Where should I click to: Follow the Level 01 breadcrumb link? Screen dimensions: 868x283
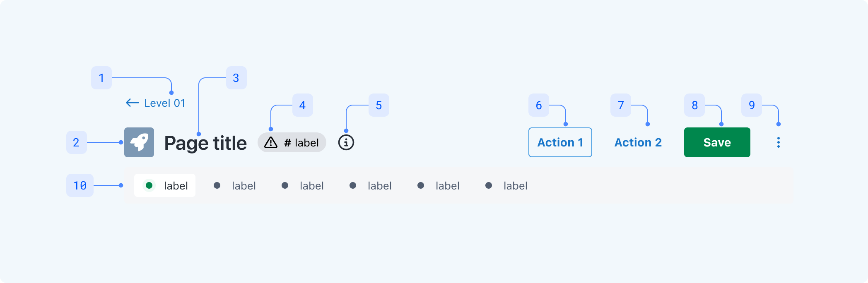click(x=164, y=103)
